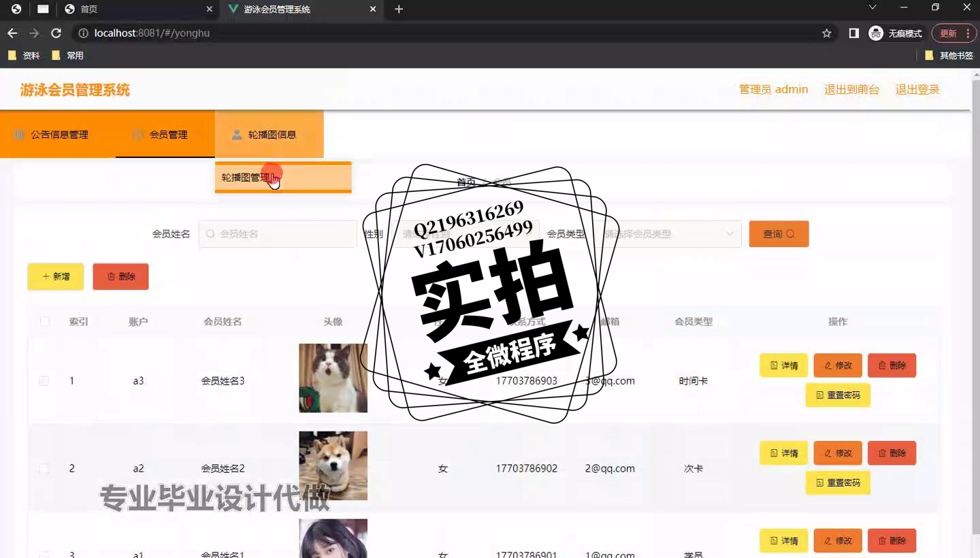Open the girl avatar thumbnail for 会员姓名1
Viewport: 980px width, 558px height.
click(x=333, y=538)
